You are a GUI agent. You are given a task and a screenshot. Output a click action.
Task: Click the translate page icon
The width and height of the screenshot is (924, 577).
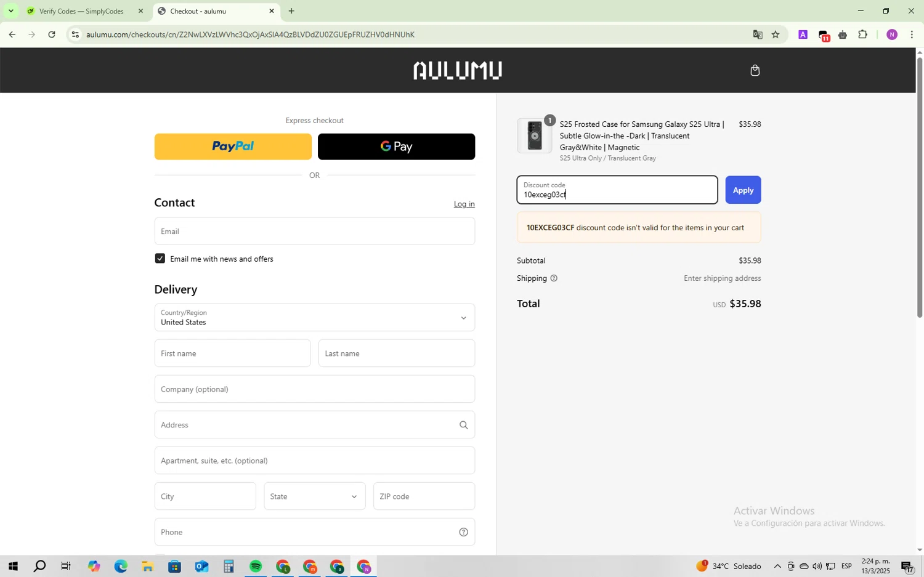point(758,34)
